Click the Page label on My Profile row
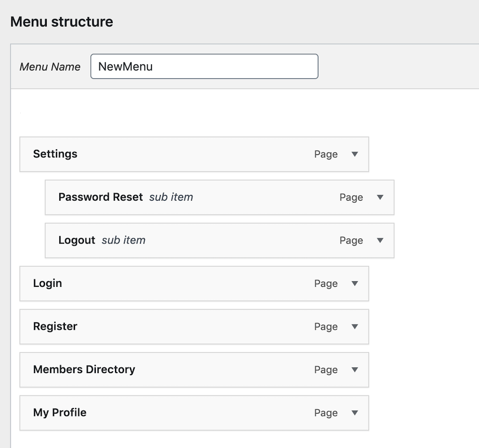 326,413
